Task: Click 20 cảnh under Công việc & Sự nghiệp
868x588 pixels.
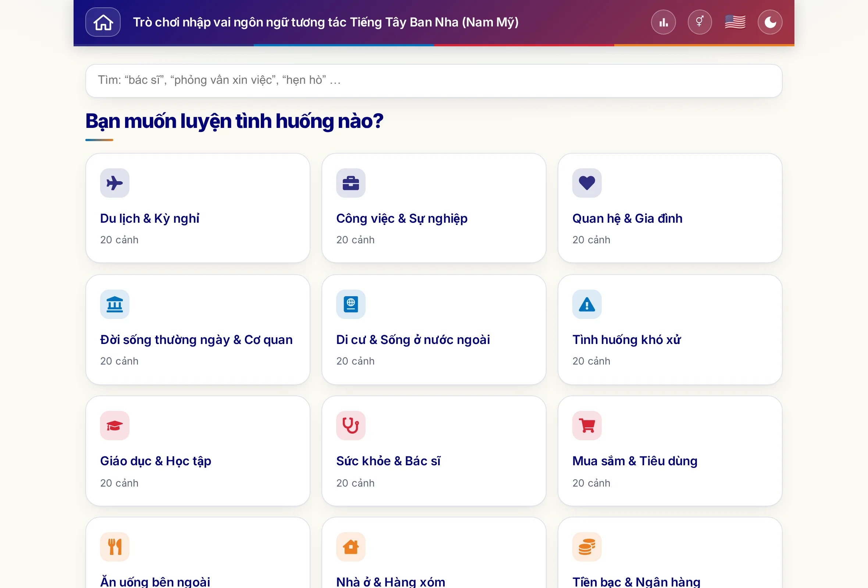Action: pos(355,240)
